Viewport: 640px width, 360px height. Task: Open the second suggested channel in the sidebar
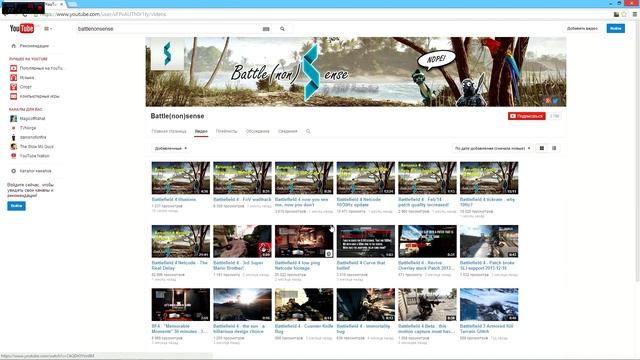(x=28, y=128)
